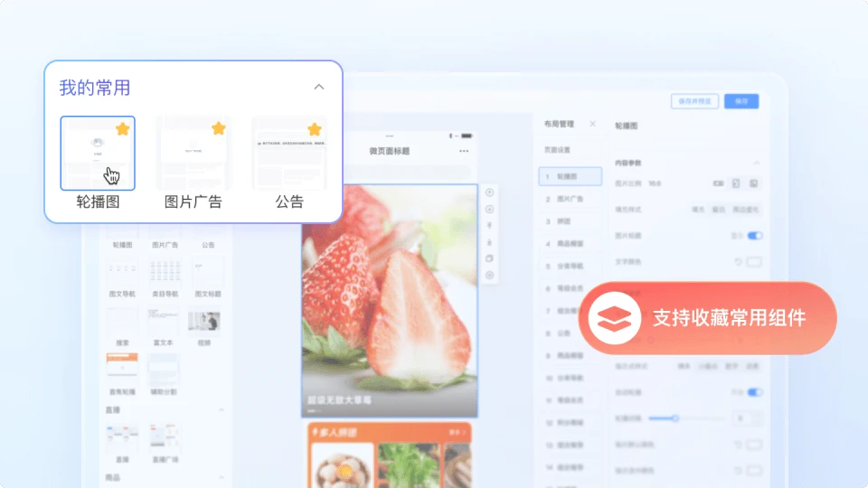
Task: Collapse the 商品 component section
Action: click(x=222, y=477)
